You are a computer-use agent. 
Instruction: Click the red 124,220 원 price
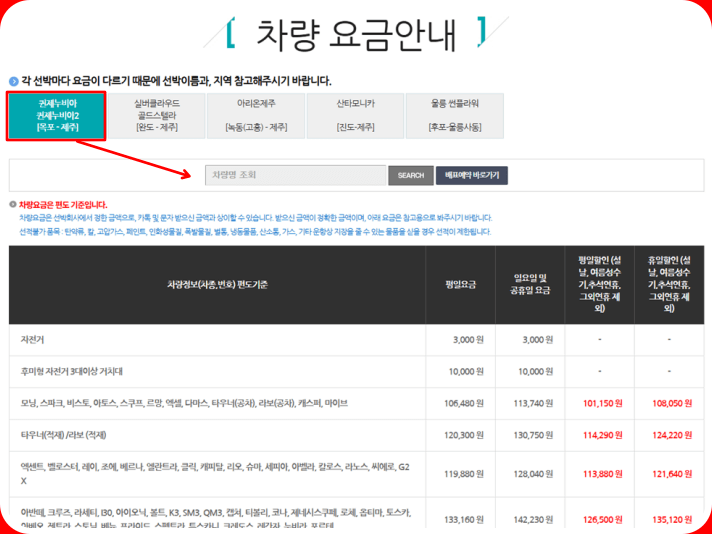click(x=672, y=435)
